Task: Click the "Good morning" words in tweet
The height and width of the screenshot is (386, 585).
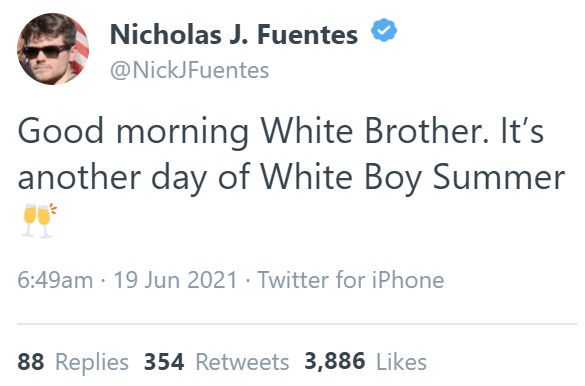Action: pyautogui.click(x=133, y=132)
